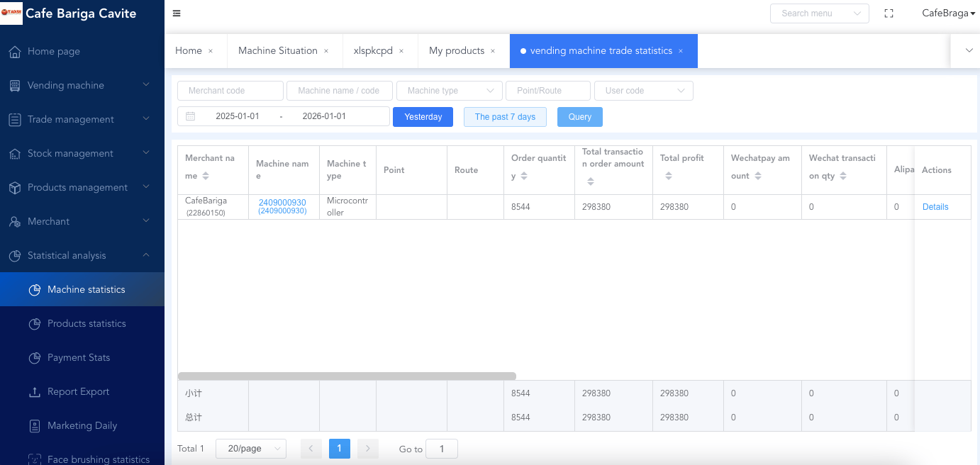Screen dimensions: 980x465
Task: Expand the Vending machine sidebar menu
Action: click(x=82, y=86)
